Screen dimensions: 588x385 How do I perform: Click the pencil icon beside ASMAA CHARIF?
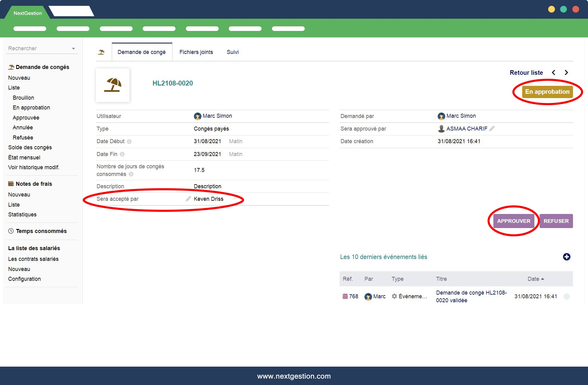(492, 129)
